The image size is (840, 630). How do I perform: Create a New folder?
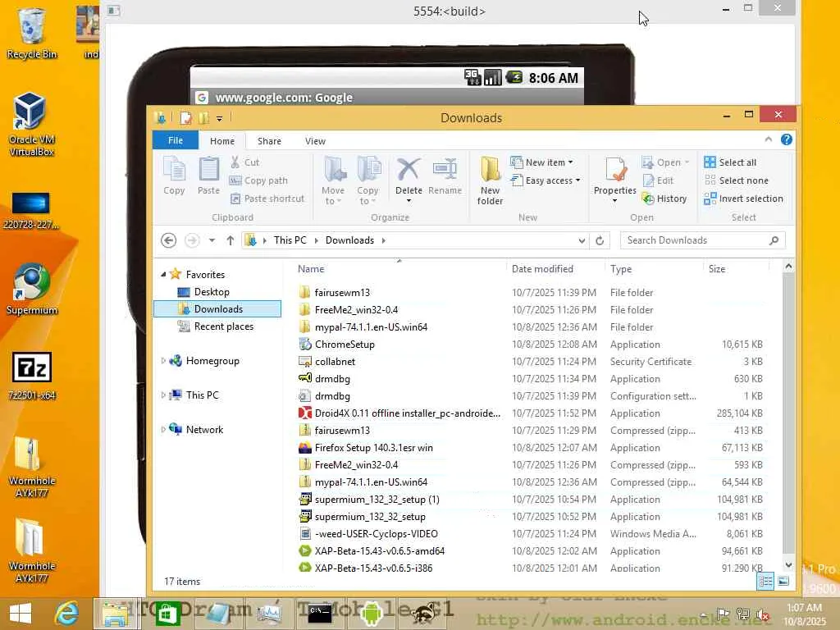(x=491, y=180)
